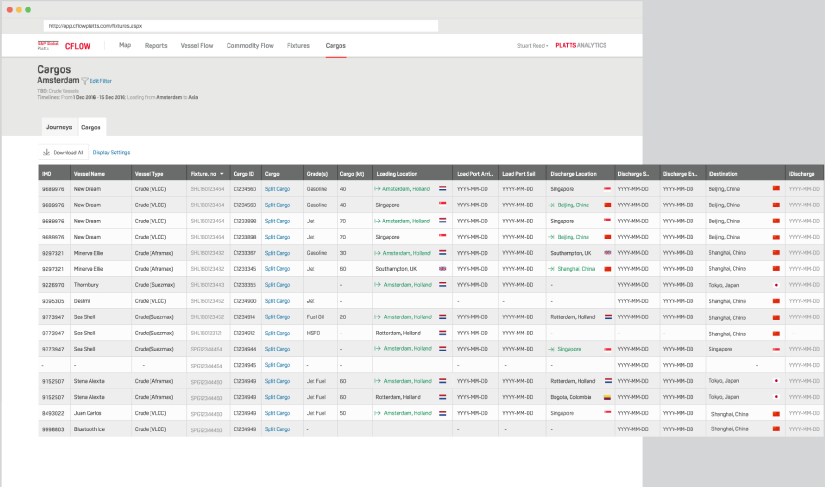This screenshot has width=825, height=487.
Task: Open the Reports navigation item
Action: 156,46
